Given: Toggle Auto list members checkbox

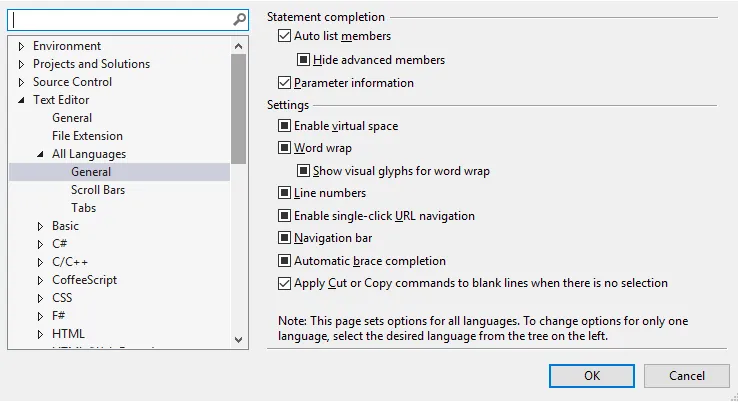Looking at the screenshot, I should (285, 36).
